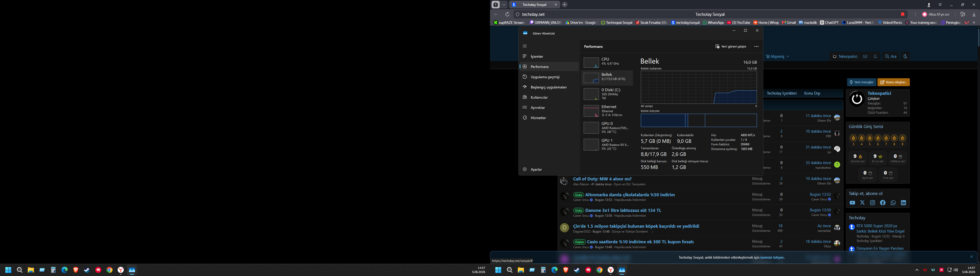Open Technopat Sosyal bookmark
Viewport: 980px width, 276px height.
[616, 22]
